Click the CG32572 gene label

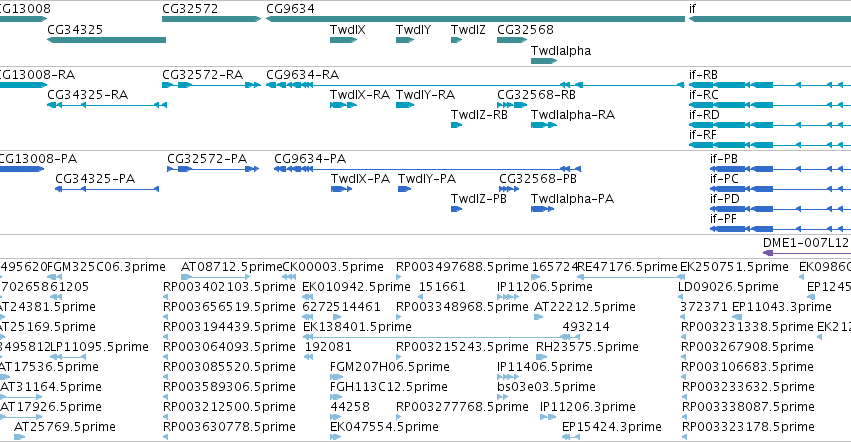click(x=190, y=9)
